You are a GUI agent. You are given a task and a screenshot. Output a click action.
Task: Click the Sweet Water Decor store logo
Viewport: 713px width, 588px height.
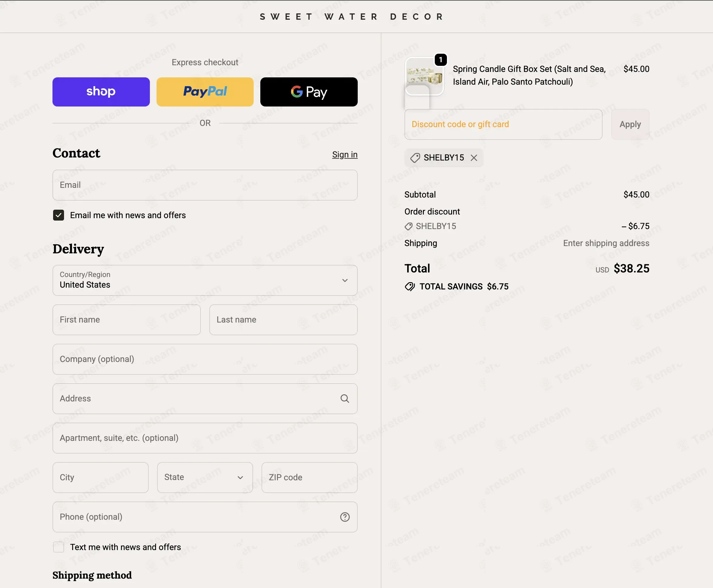352,17
